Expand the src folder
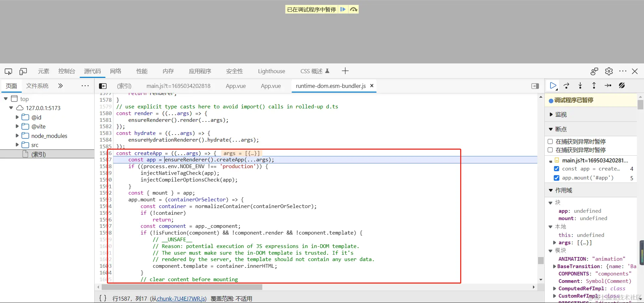644x303 pixels. (x=17, y=145)
